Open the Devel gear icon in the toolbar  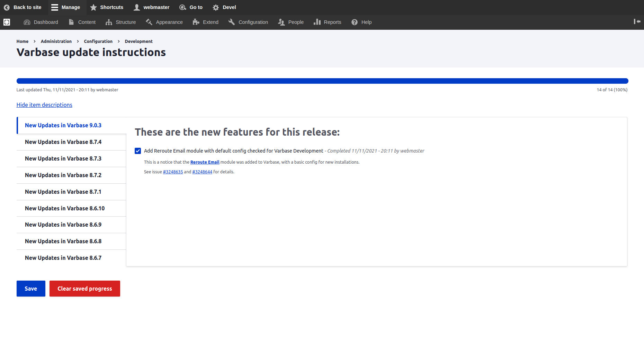215,7
